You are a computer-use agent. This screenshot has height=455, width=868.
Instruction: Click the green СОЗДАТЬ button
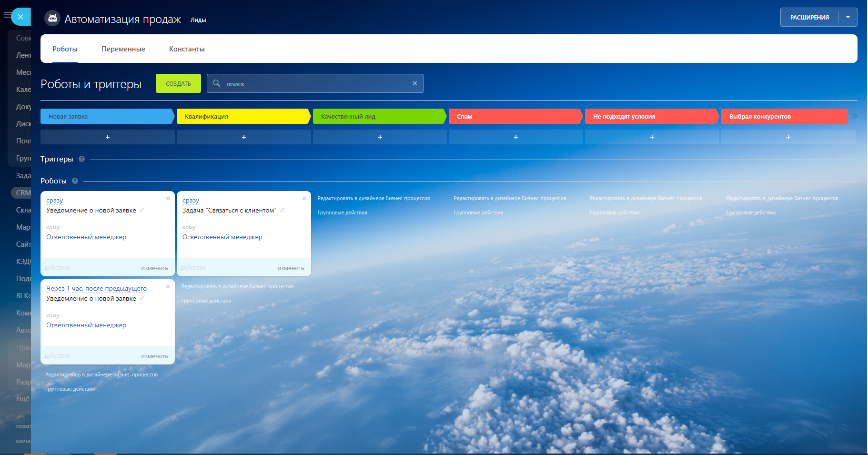click(178, 83)
